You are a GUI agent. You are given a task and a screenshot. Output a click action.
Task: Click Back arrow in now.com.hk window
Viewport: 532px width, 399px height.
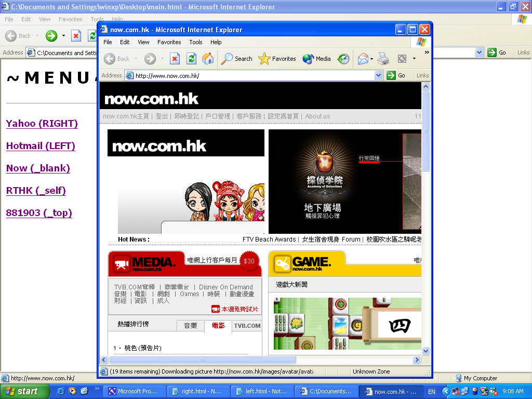click(x=110, y=59)
